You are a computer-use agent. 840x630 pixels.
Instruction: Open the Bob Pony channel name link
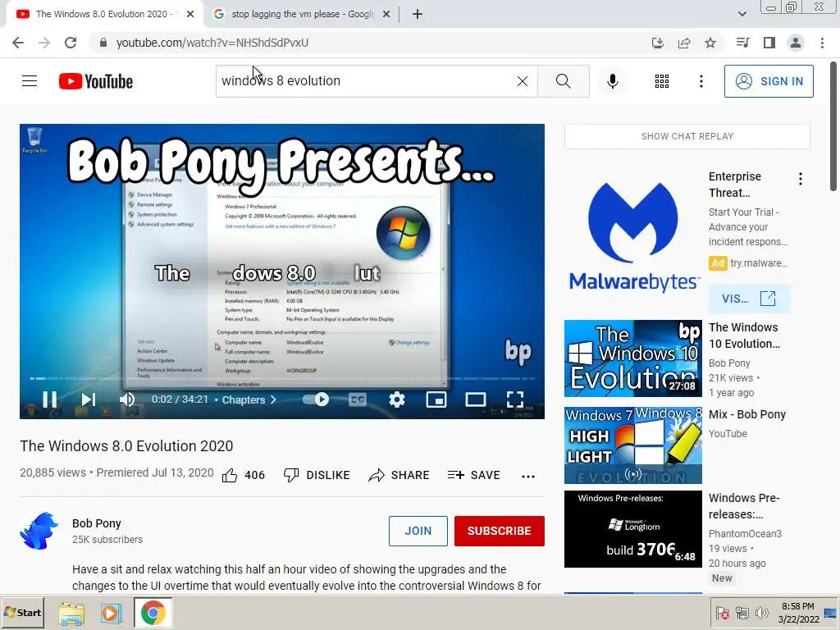[97, 523]
